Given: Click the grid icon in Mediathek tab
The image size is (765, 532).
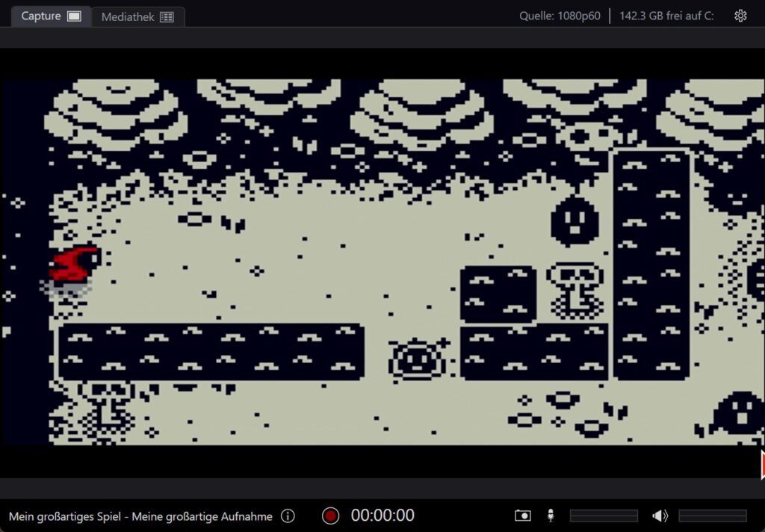Looking at the screenshot, I should pos(167,16).
